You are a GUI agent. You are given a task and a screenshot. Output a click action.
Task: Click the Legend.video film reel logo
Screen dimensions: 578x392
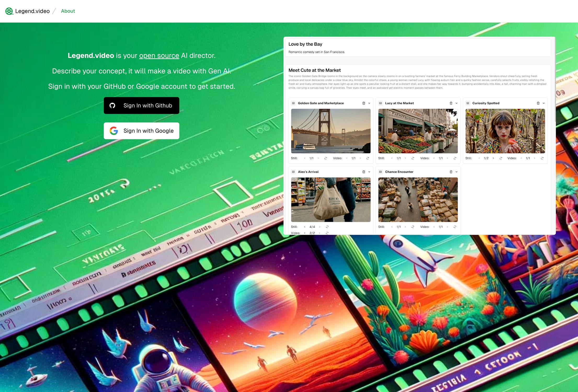9,11
